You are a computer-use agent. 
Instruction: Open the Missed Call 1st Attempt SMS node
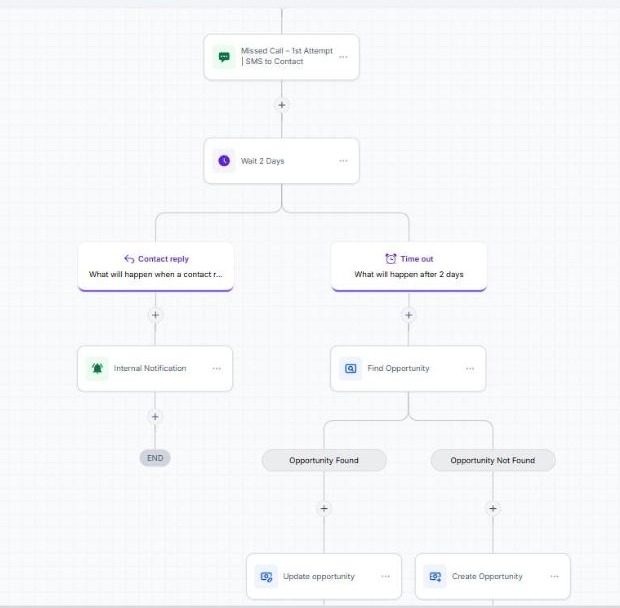pos(282,57)
